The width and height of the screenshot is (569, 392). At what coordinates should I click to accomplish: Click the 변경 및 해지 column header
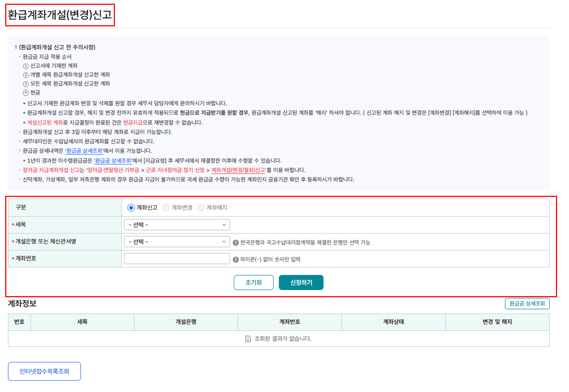tap(497, 322)
